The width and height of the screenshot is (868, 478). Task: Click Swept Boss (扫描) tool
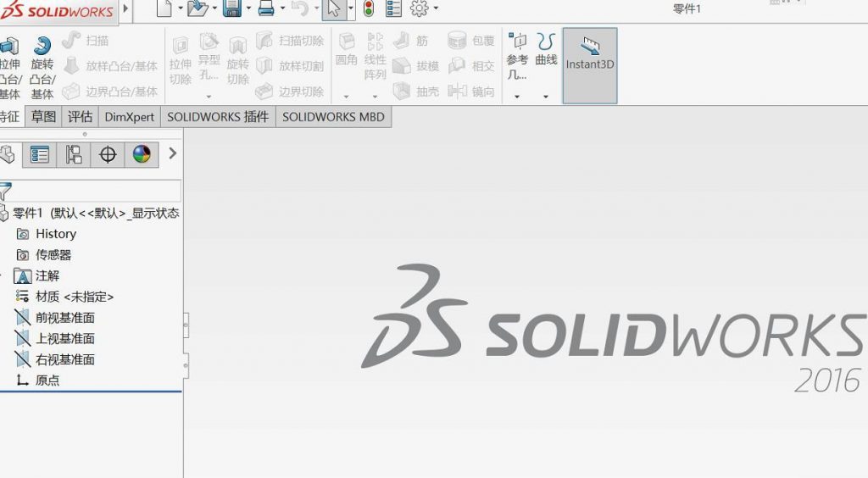pos(86,41)
